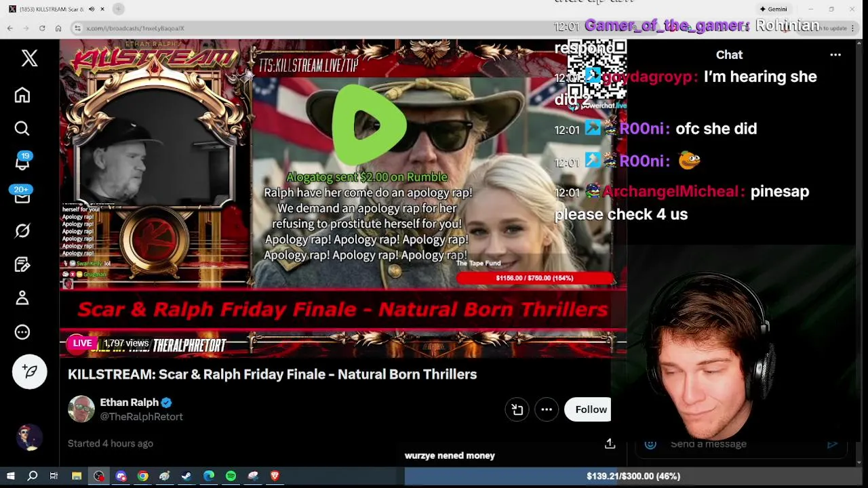Open OBS Studio from the taskbar

pos(99,476)
